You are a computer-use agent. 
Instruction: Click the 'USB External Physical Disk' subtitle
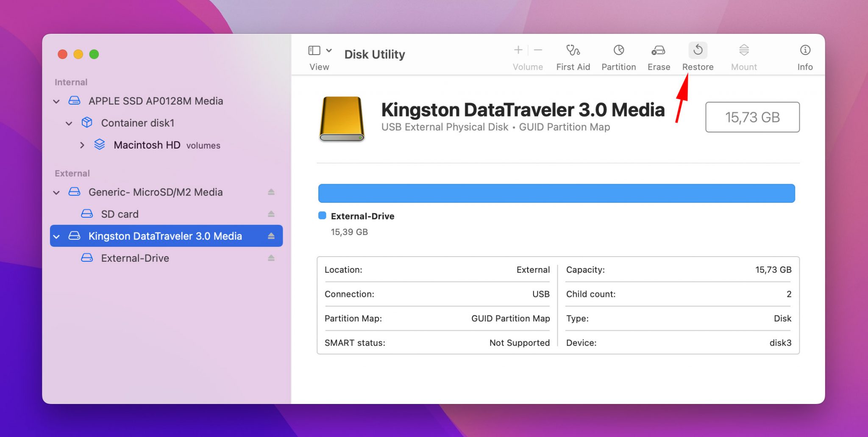point(445,127)
